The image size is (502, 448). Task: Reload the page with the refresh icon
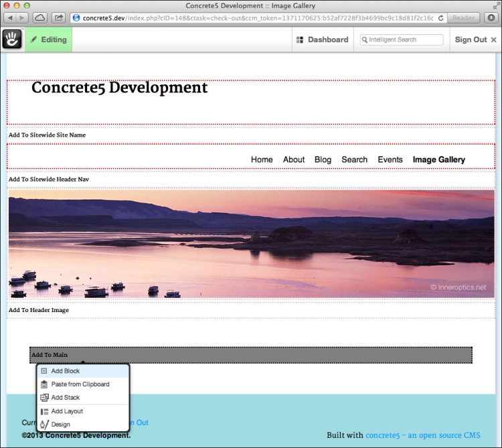click(441, 18)
